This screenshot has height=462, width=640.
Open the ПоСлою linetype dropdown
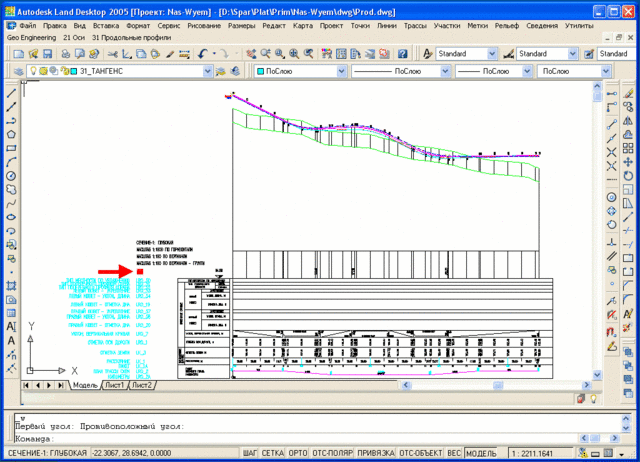pos(445,71)
